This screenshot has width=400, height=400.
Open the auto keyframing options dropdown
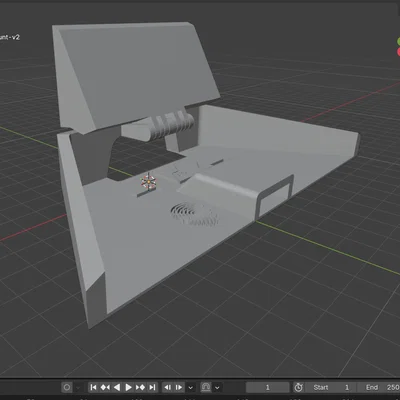[78, 387]
